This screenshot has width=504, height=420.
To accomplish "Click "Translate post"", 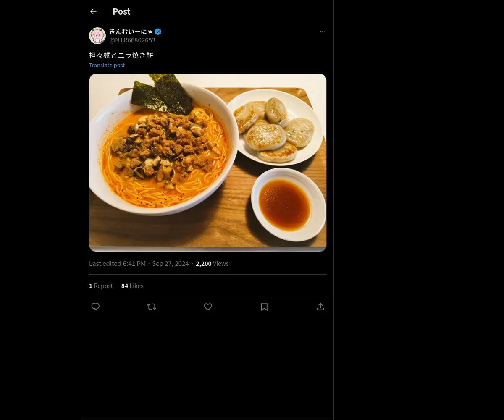I will [x=107, y=65].
